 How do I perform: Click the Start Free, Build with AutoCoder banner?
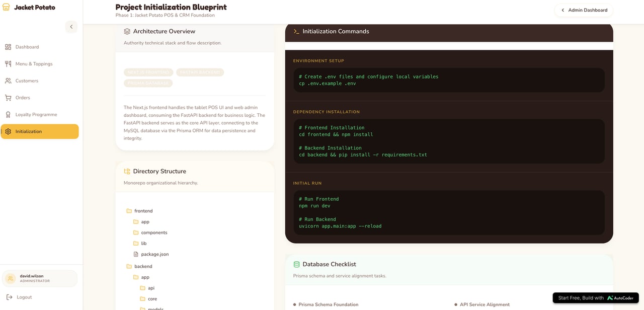pyautogui.click(x=596, y=298)
